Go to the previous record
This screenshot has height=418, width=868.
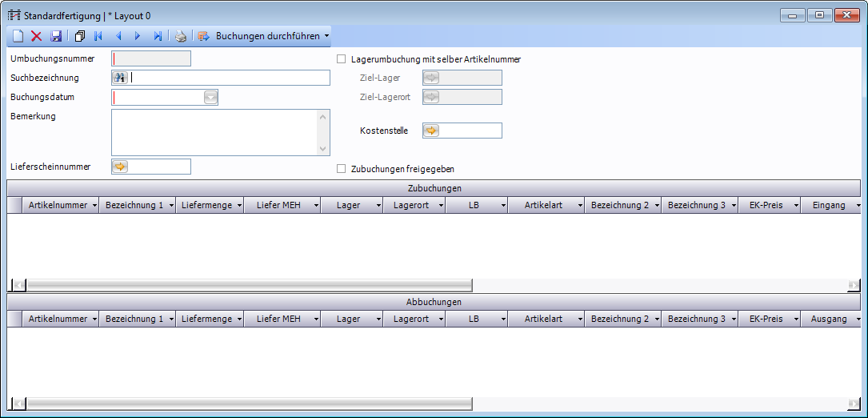(x=118, y=36)
